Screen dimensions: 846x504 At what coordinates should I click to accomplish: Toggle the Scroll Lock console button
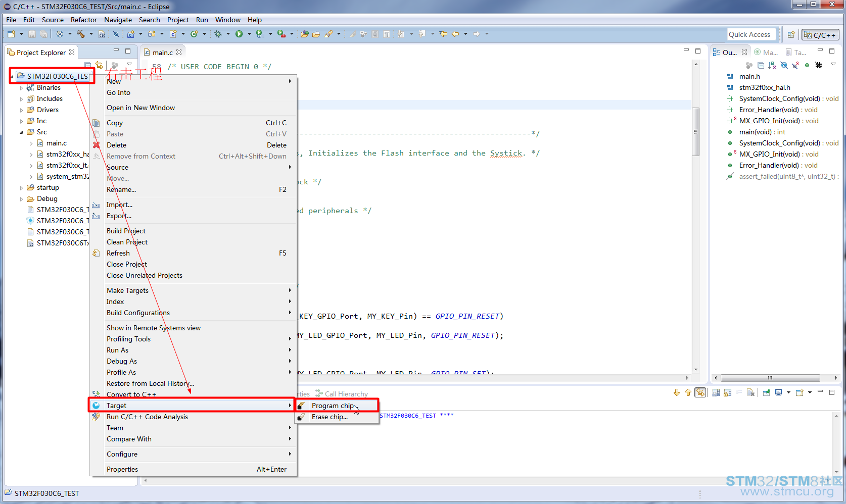pyautogui.click(x=727, y=392)
